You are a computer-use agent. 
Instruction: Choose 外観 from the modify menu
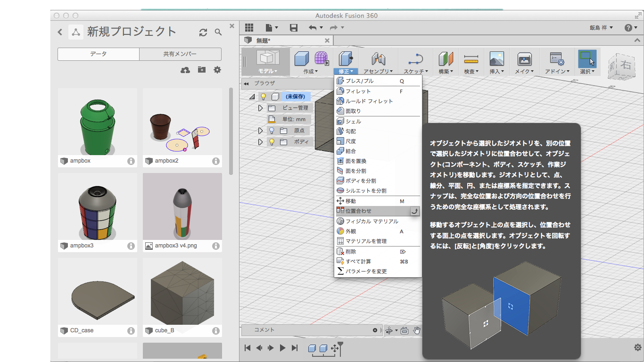tap(378, 231)
